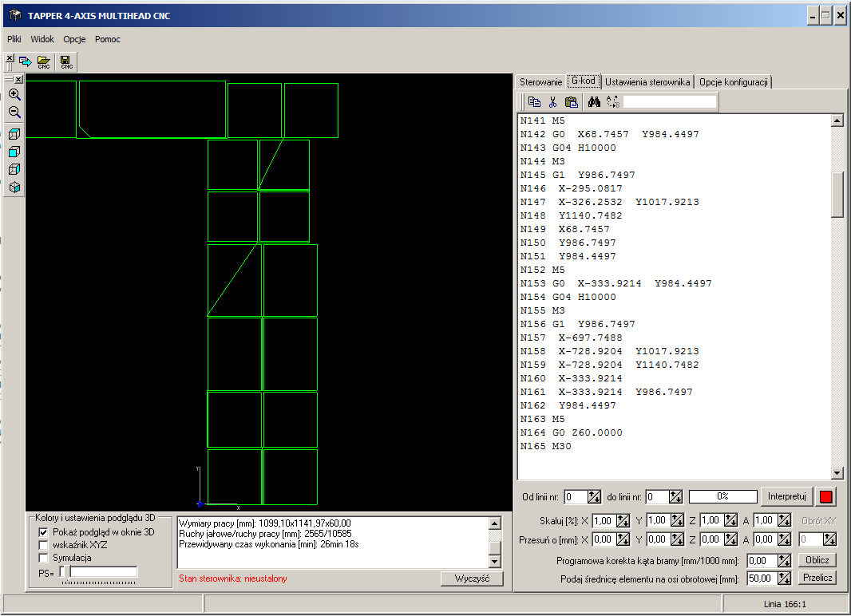This screenshot has height=616, width=851.
Task: Click the gate angle correction spinner arrows
Action: 784,561
